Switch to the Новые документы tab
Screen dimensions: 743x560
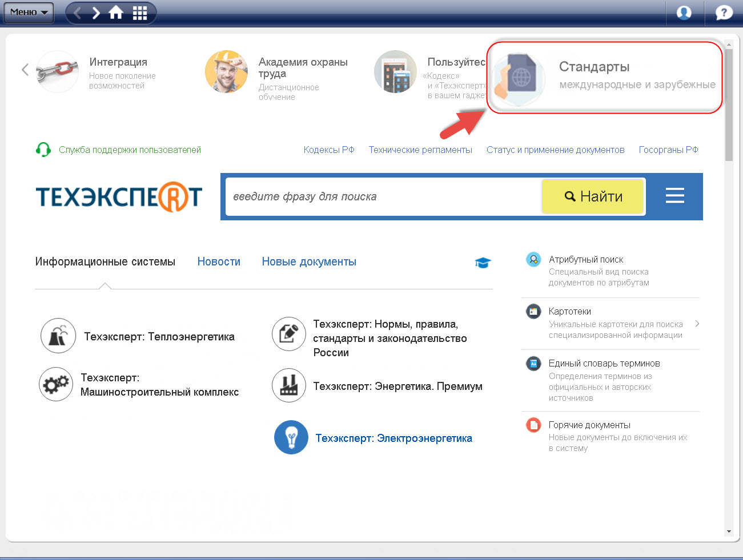click(309, 261)
